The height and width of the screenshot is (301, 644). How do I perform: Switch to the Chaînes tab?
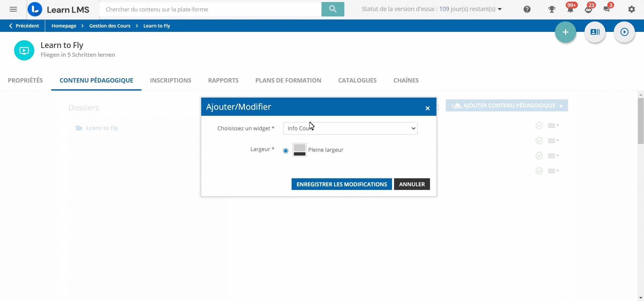406,80
